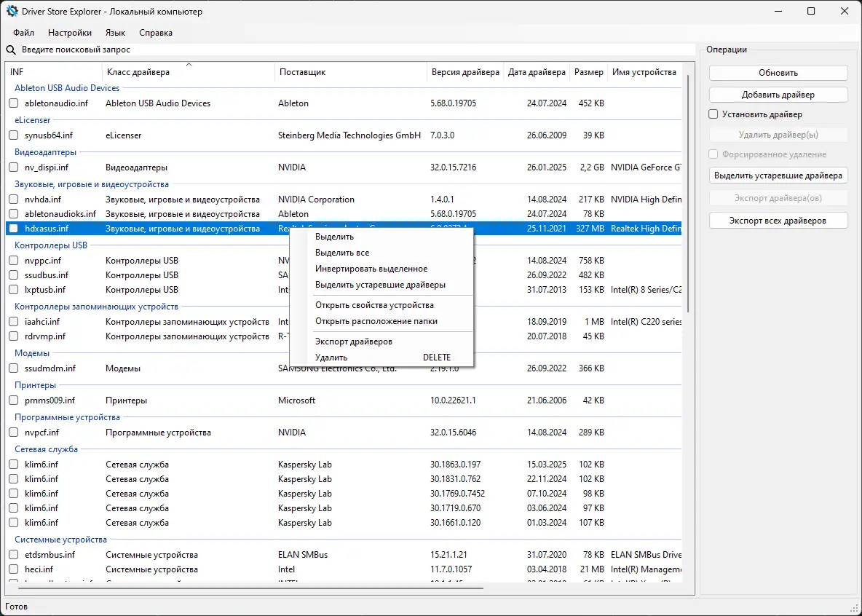Collapse the Сетевая служба group header
Screen dimensions: 862x616
(46, 449)
